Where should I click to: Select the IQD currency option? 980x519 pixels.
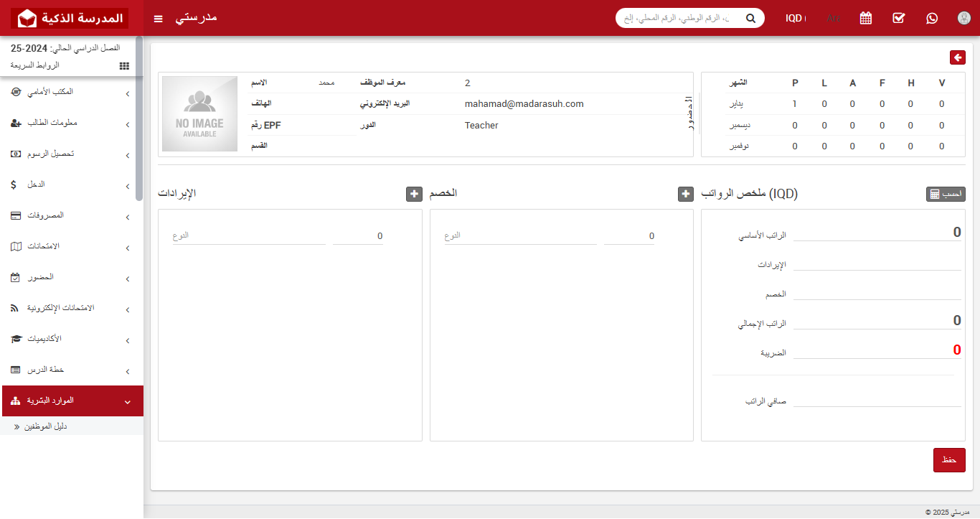tap(795, 19)
